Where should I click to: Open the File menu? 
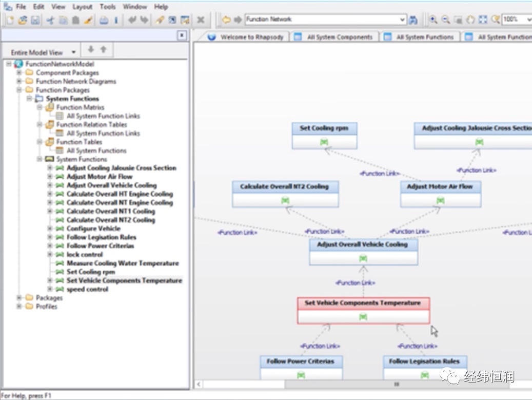[x=21, y=7]
